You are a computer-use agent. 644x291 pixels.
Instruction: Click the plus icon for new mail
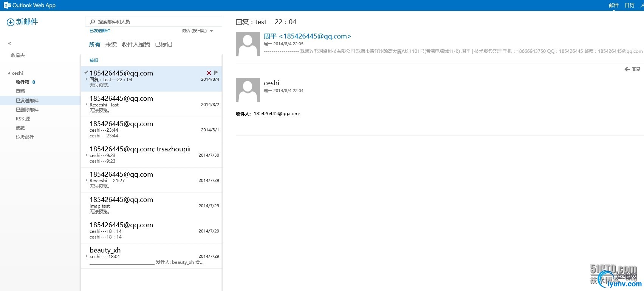[11, 22]
